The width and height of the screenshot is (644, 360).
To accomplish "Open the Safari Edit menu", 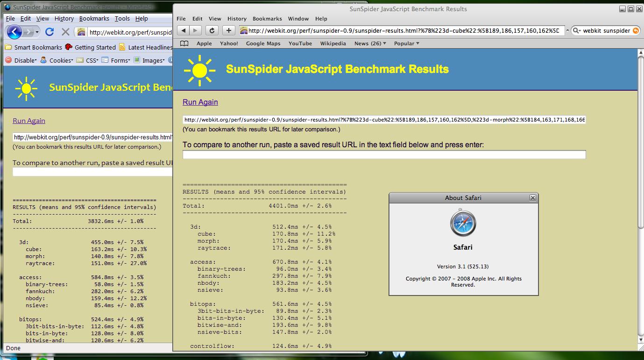I will coord(198,19).
